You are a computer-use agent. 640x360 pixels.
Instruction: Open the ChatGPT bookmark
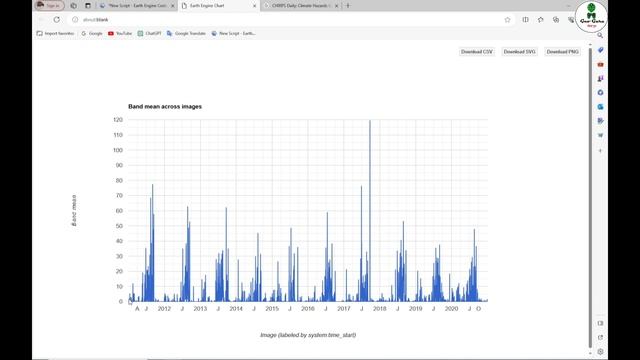(x=149, y=33)
